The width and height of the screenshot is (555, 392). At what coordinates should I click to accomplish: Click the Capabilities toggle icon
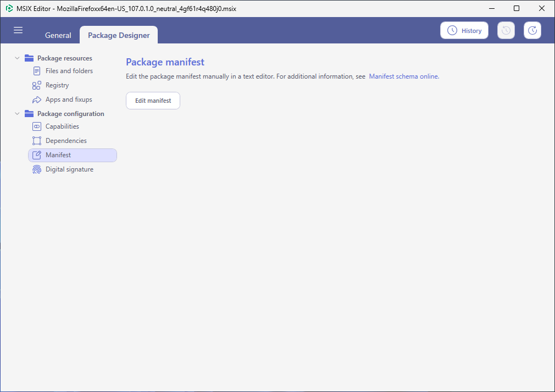(36, 126)
